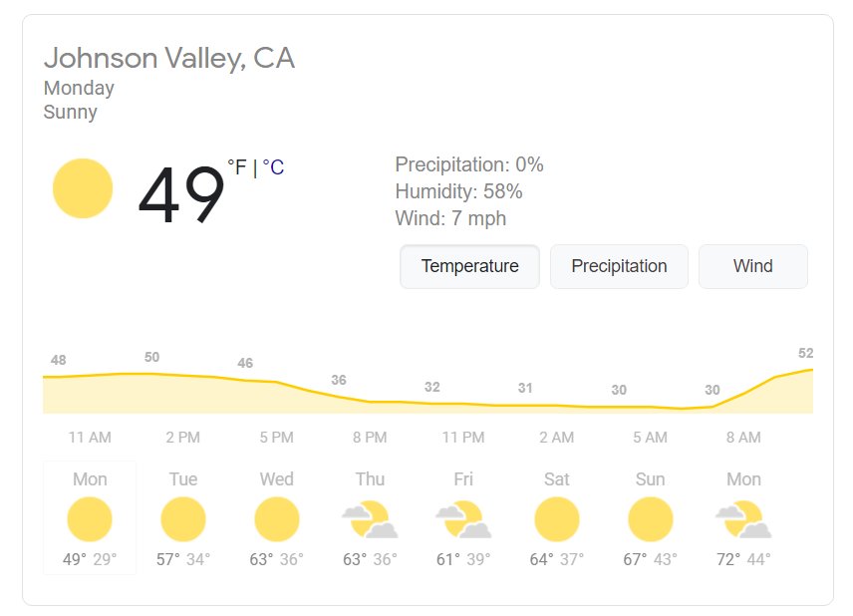The height and width of the screenshot is (616, 853).
Task: Choose Thursday's partly cloudy icon
Action: 370,519
